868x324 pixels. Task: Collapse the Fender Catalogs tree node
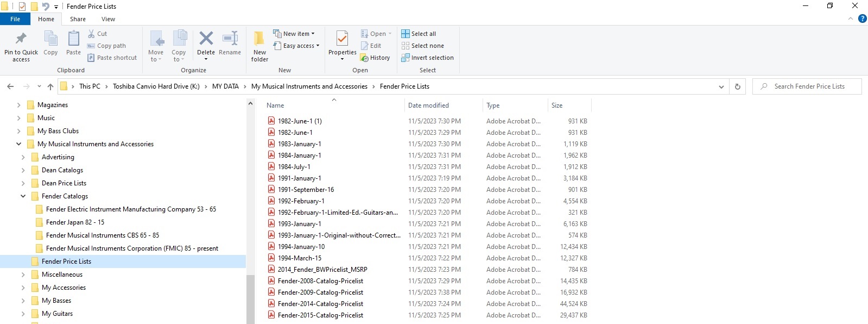point(23,196)
